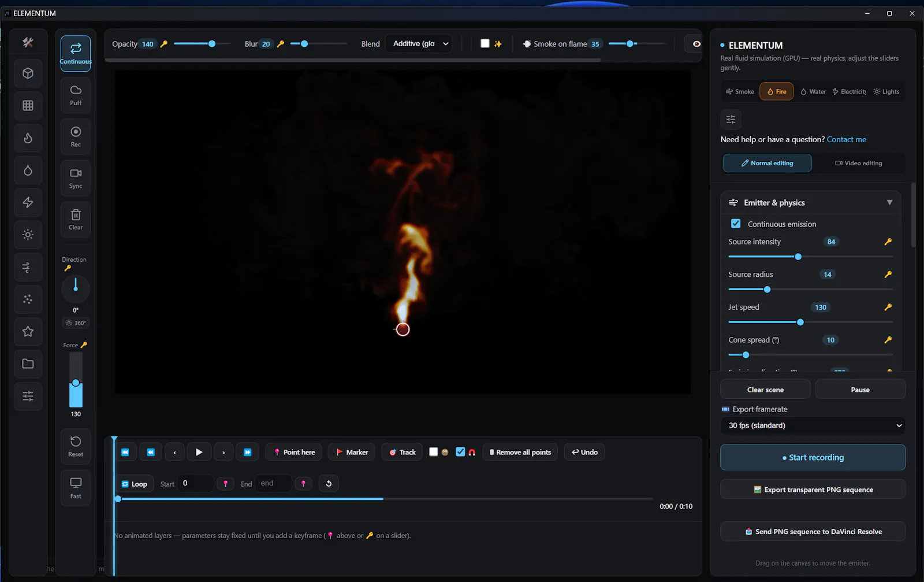
Task: Click Remove all points button
Action: click(520, 452)
